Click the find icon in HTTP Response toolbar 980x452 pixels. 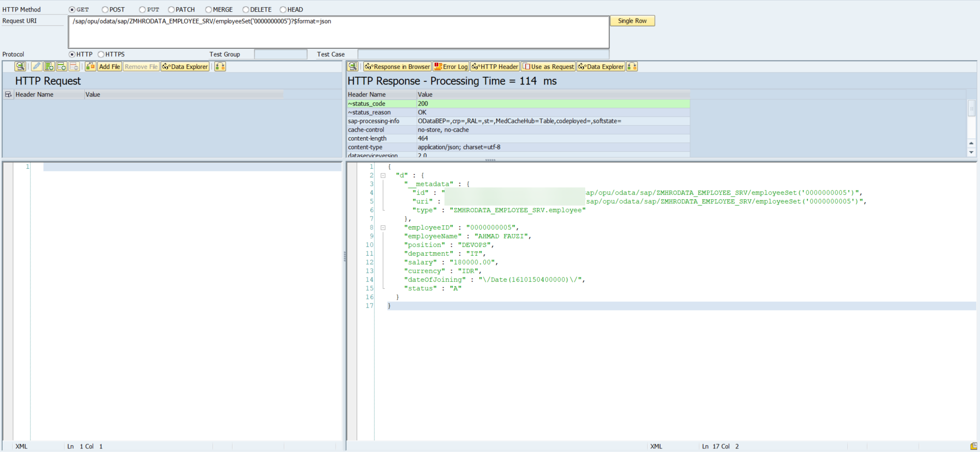click(x=353, y=66)
